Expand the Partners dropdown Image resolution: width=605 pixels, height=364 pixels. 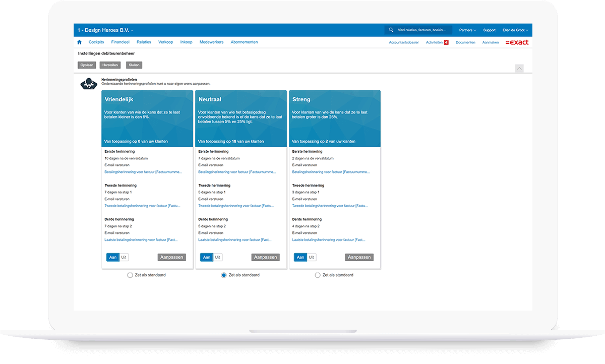tap(467, 30)
